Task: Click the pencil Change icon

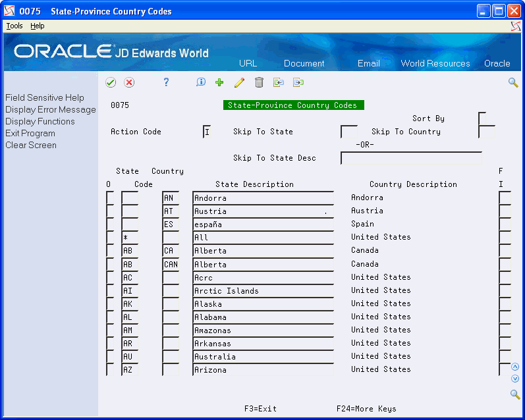Action: [x=239, y=82]
